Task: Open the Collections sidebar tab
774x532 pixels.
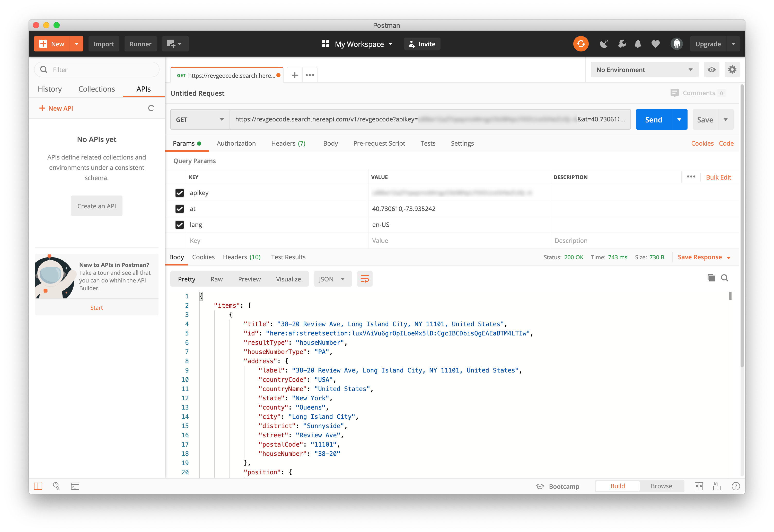Action: (x=97, y=89)
